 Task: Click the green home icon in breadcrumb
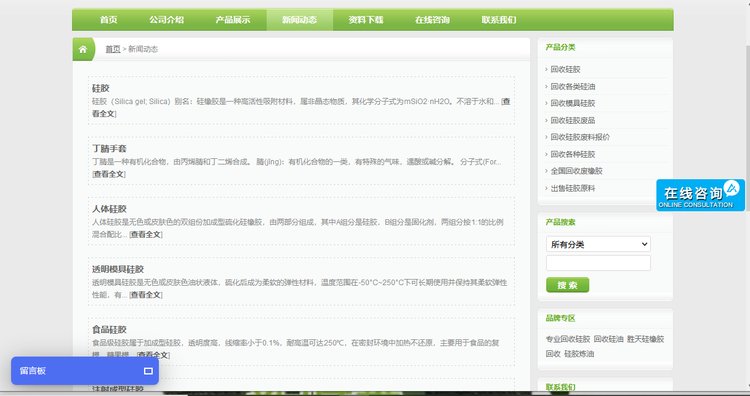tap(83, 49)
